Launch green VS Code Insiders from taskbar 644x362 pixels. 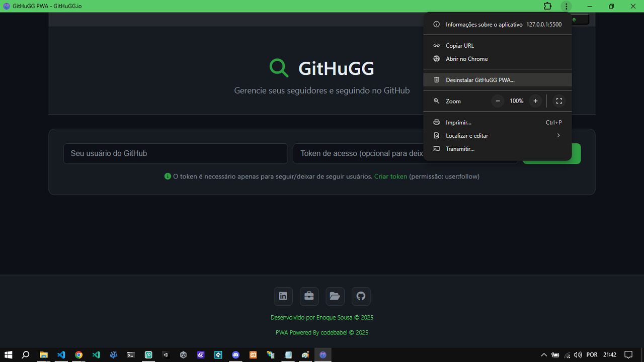tap(96, 354)
